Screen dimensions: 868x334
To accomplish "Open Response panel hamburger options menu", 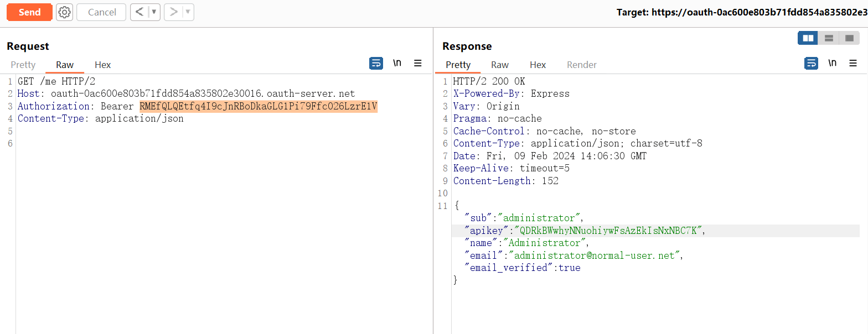I will 853,63.
